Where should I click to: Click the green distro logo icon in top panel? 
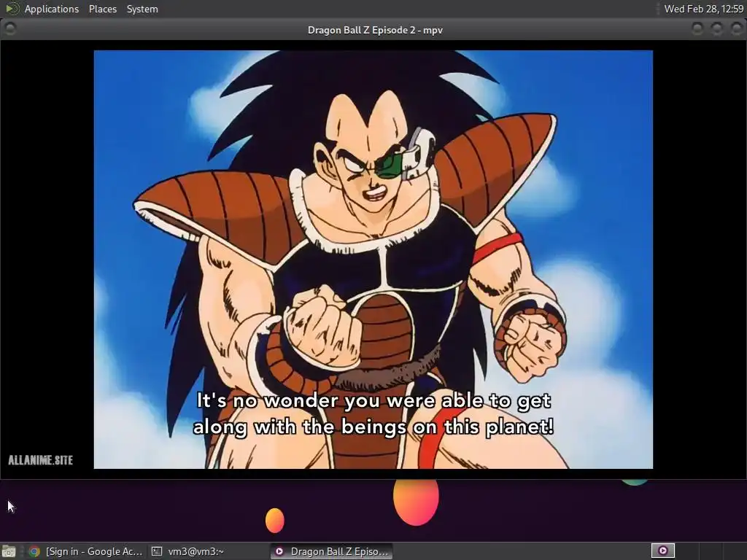tap(12, 8)
